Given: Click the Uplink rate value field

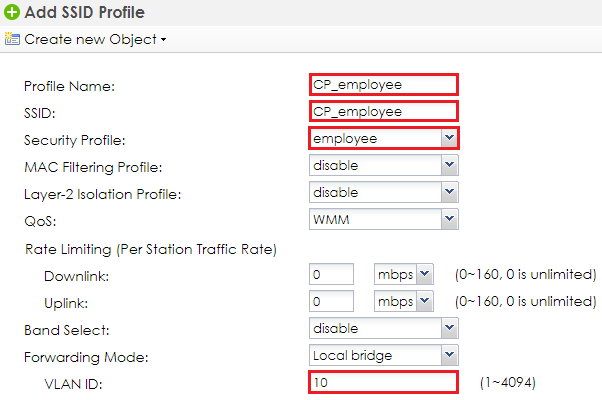Looking at the screenshot, I should [x=331, y=301].
